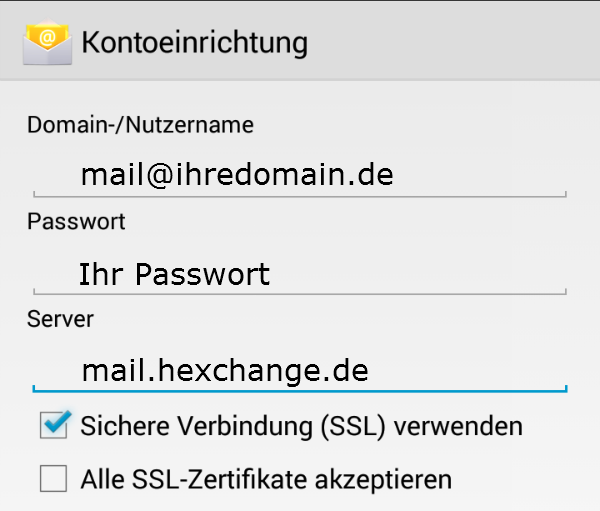Click the Server label
This screenshot has height=511, width=600.
60,319
